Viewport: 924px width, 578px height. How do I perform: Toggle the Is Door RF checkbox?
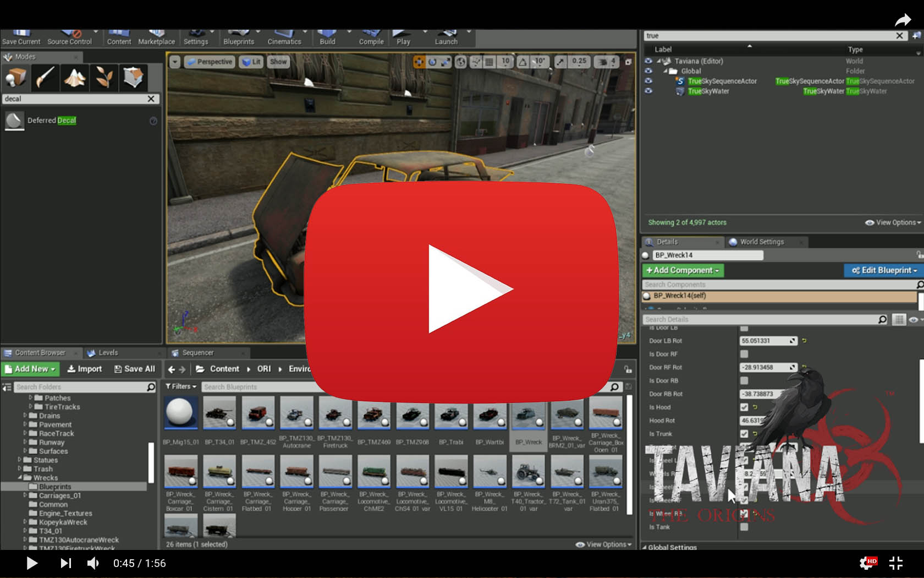[x=744, y=354]
